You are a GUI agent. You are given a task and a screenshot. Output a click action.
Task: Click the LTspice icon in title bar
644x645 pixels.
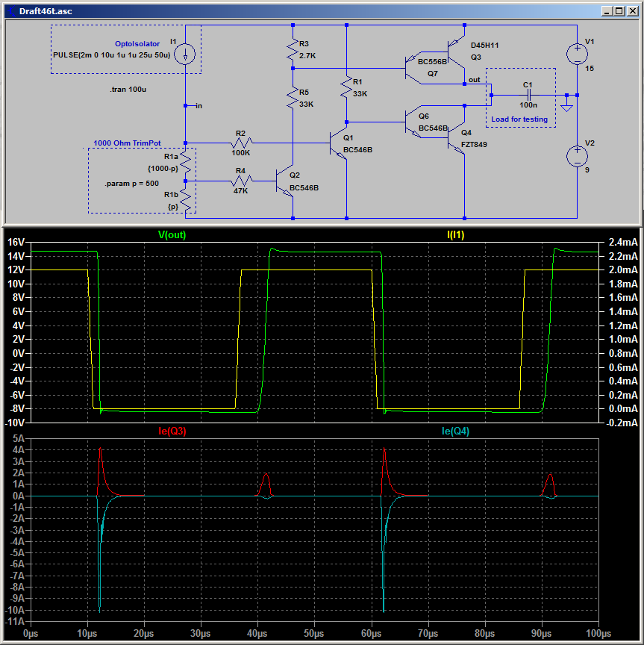point(12,11)
